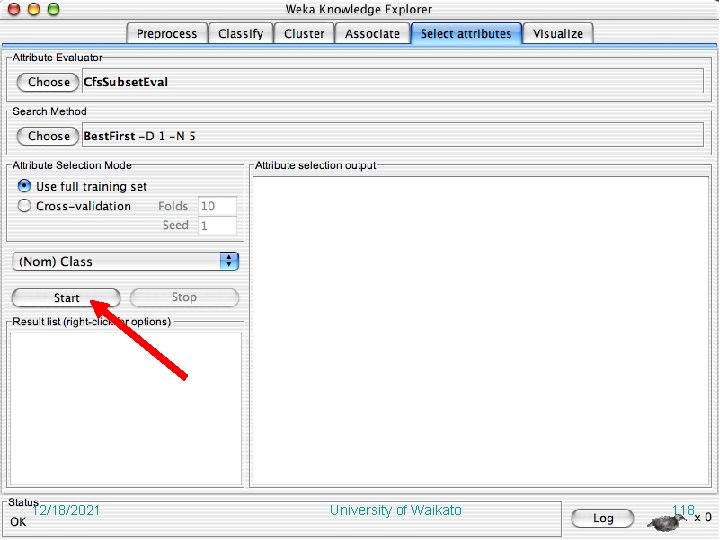Open the (Nom) Class dropdown
The width and height of the screenshot is (720, 540).
[125, 261]
